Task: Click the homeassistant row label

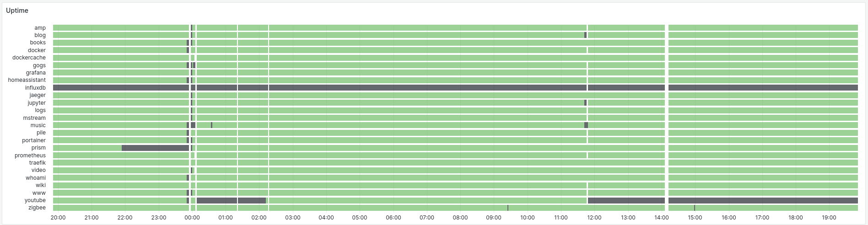Action: coord(27,80)
